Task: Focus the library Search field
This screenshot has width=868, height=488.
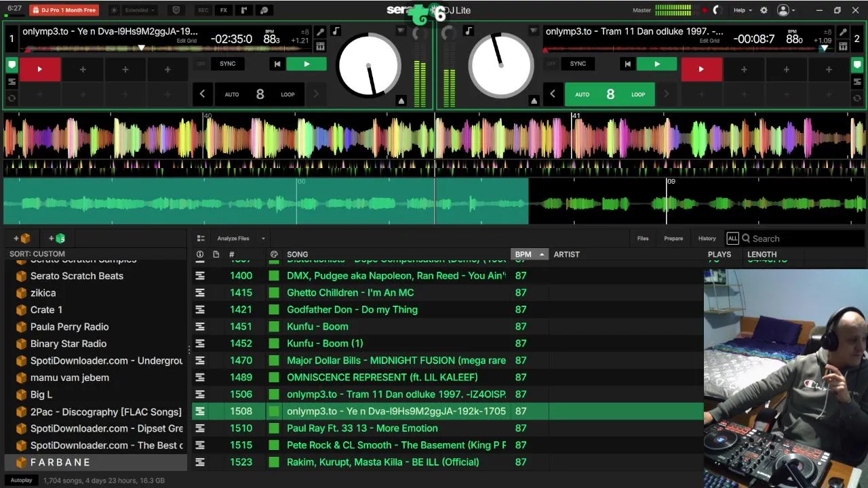Action: click(802, 239)
